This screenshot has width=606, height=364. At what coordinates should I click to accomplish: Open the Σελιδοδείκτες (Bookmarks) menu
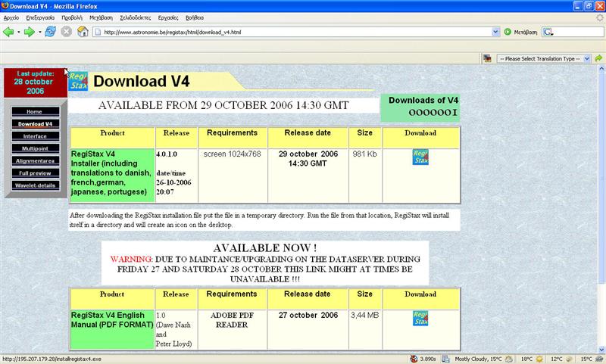[x=136, y=17]
